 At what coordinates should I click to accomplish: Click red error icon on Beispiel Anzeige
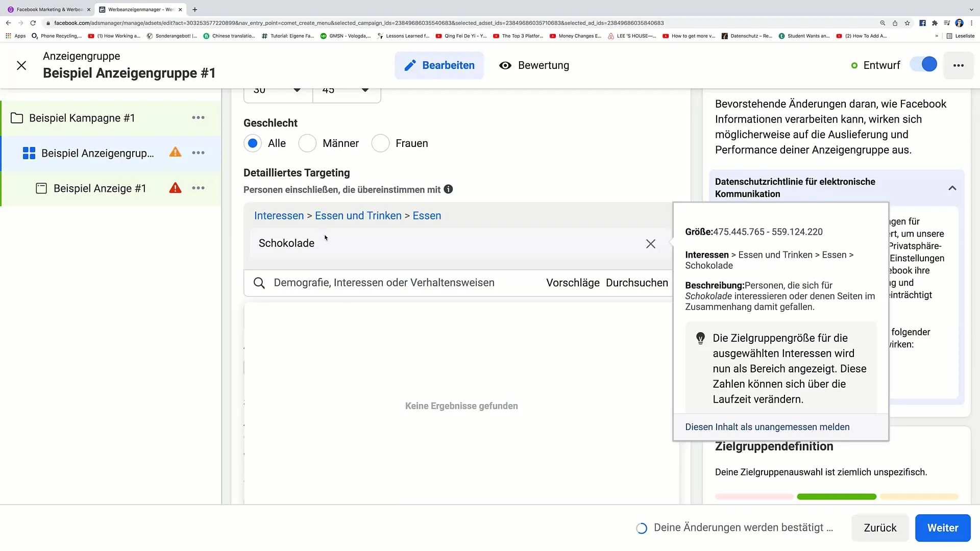pos(175,188)
